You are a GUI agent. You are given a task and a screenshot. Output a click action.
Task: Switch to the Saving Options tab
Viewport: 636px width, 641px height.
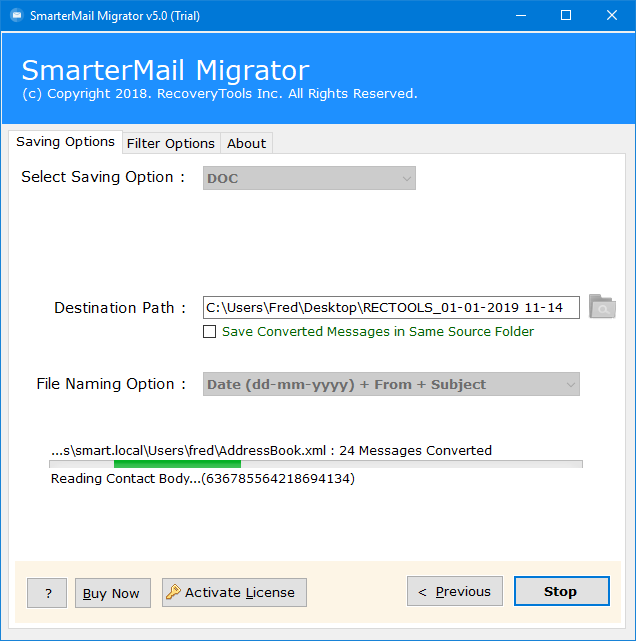(65, 142)
